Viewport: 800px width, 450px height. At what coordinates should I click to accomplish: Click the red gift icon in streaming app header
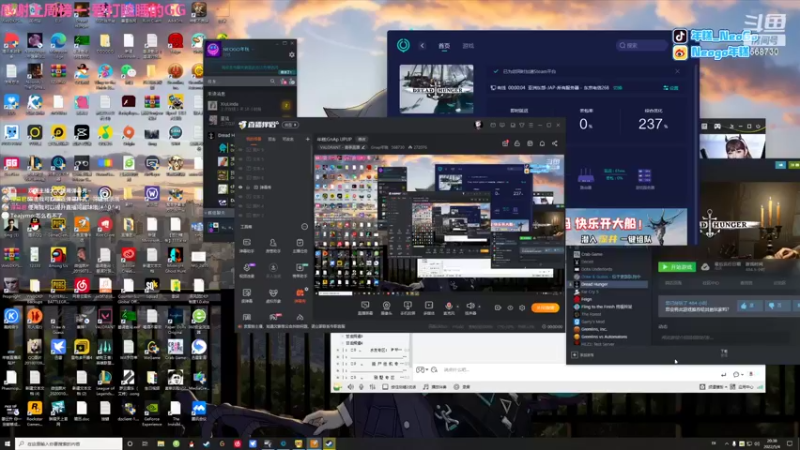[505, 143]
